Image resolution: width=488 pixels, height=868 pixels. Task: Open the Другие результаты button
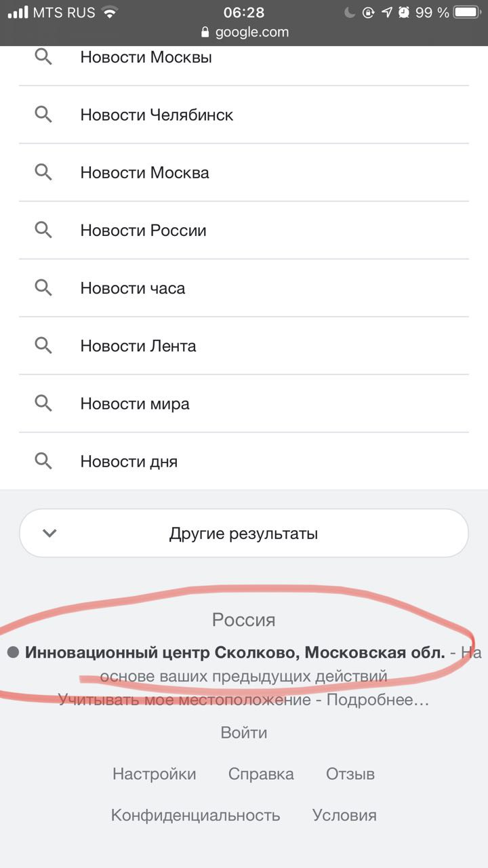[x=244, y=533]
